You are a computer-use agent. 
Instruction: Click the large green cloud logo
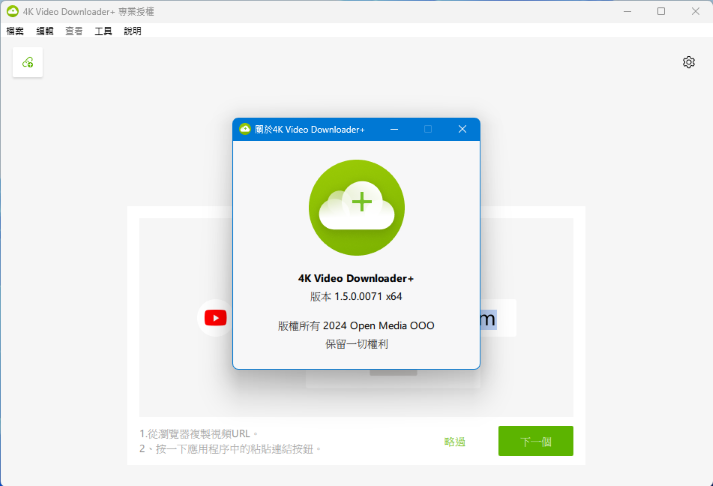pyautogui.click(x=356, y=206)
